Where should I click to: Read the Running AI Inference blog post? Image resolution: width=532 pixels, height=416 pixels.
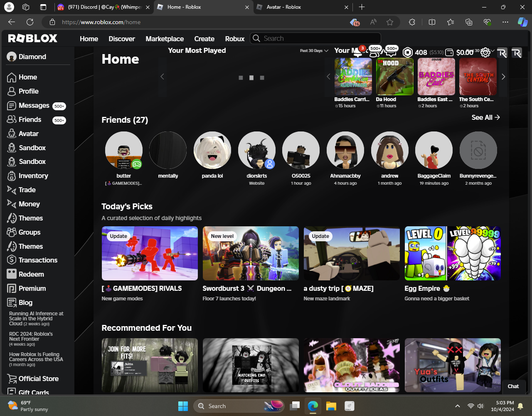click(x=36, y=319)
